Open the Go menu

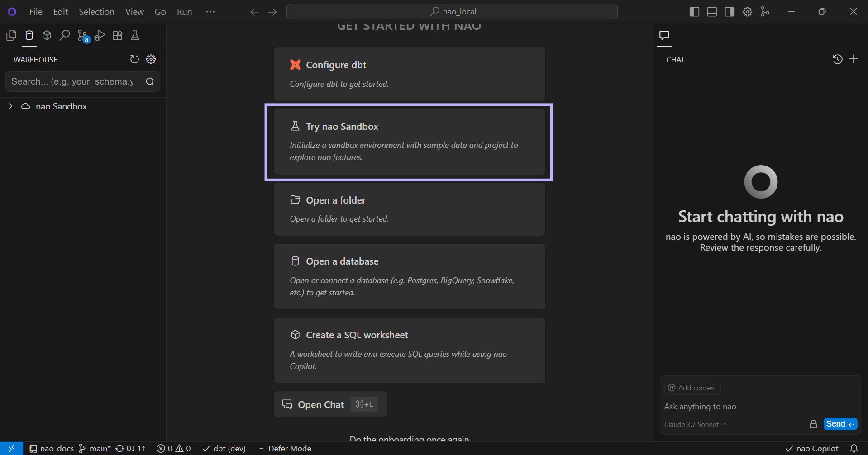click(x=160, y=12)
